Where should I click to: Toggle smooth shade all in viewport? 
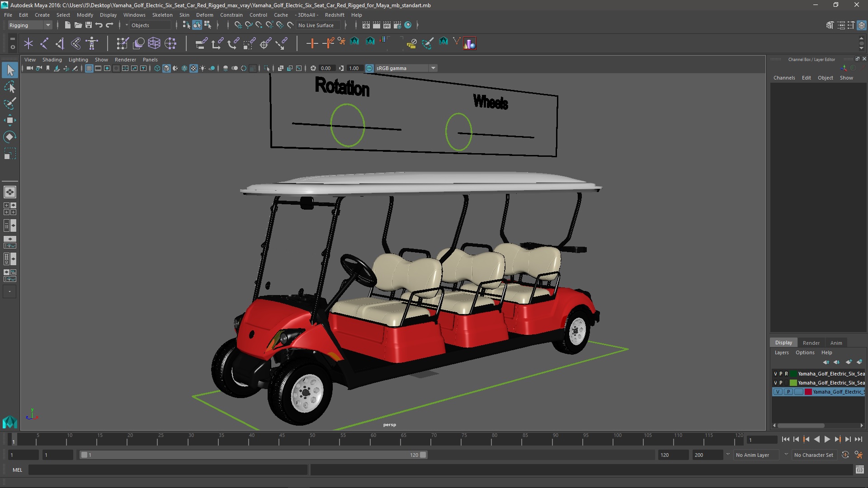(x=166, y=68)
